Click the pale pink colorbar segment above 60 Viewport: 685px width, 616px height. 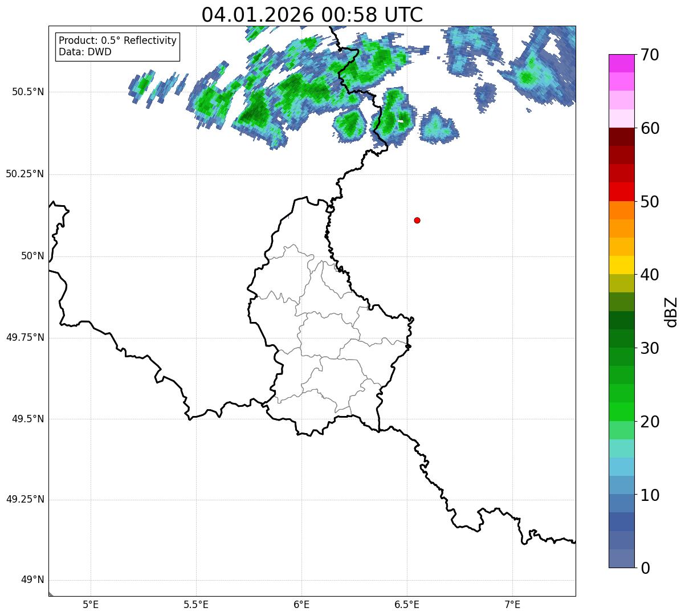click(621, 119)
